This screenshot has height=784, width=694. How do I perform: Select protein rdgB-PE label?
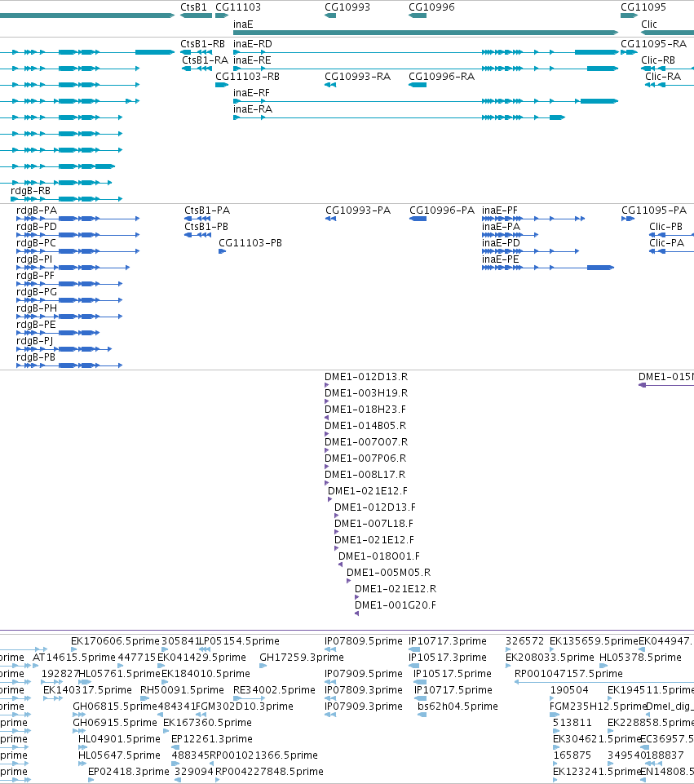36,325
